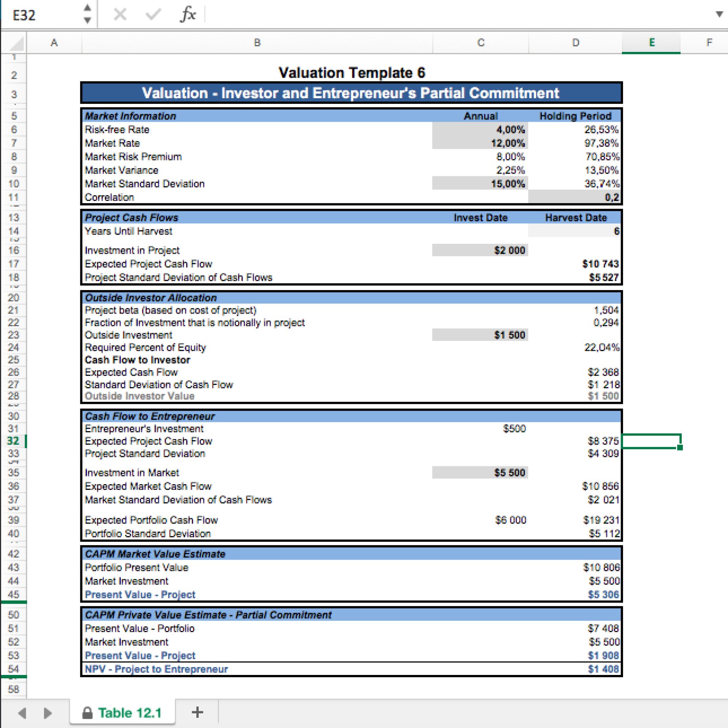
Task: Click the CAPM Market Value Estimate header
Action: coord(155,554)
